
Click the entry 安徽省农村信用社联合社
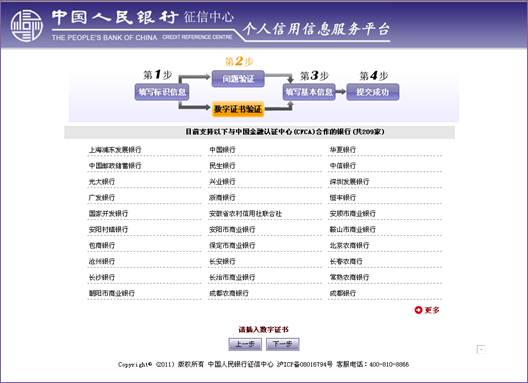245,214
